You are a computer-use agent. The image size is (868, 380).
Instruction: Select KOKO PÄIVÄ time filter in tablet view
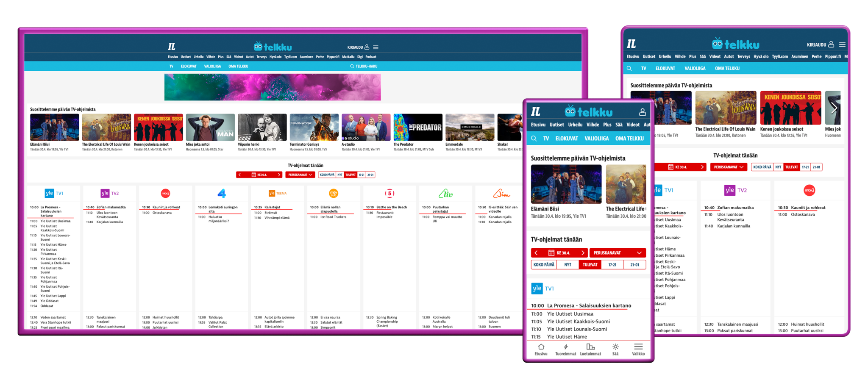[762, 167]
